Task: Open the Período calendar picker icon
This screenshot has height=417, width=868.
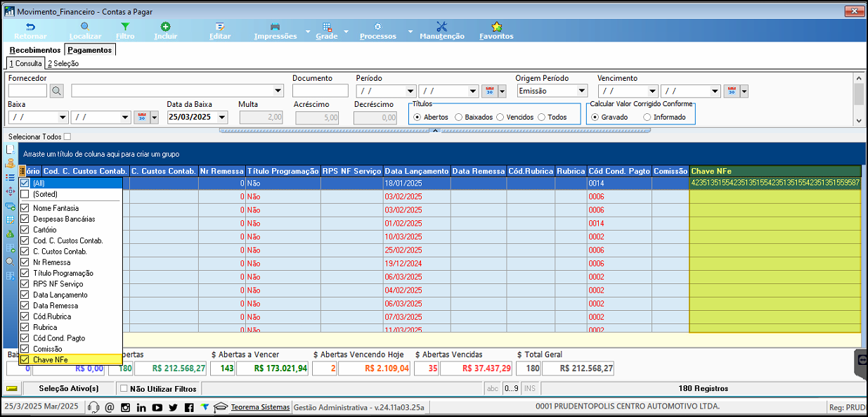Action: tap(490, 91)
